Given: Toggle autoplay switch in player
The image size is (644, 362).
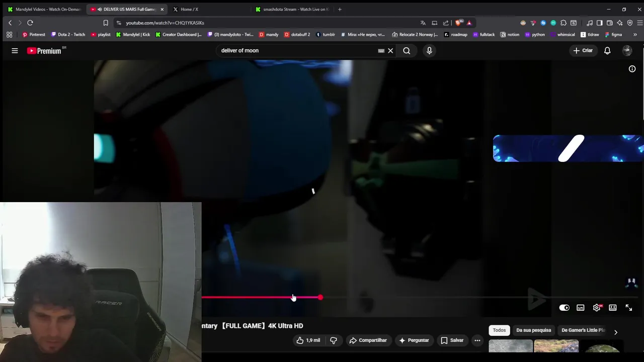Looking at the screenshot, I should [x=565, y=308].
